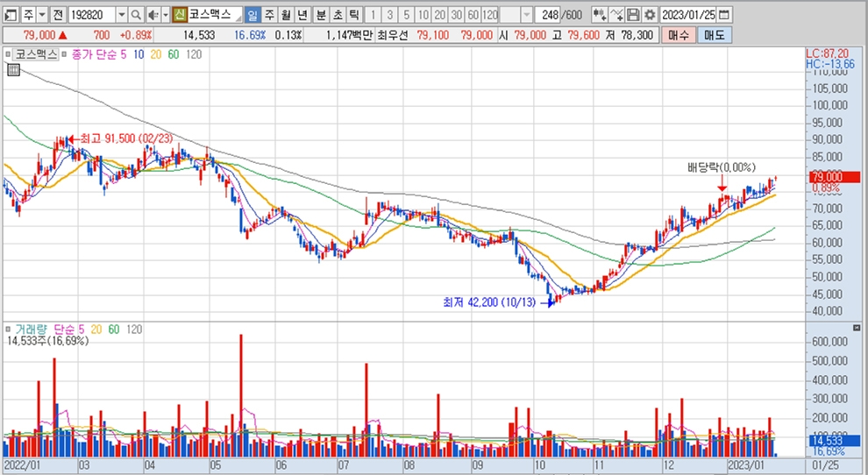Click the volume MA 20 legend value
The height and width of the screenshot is (475, 868).
pyautogui.click(x=96, y=330)
